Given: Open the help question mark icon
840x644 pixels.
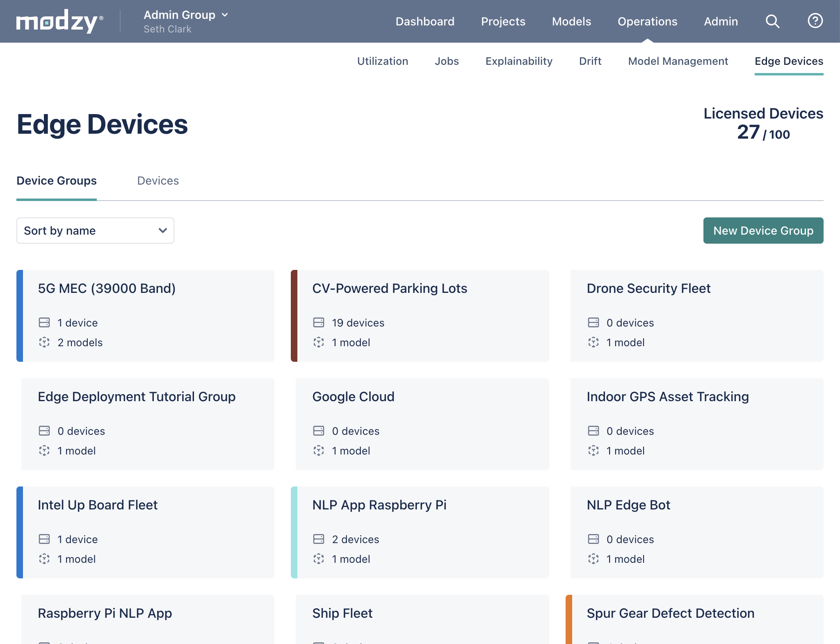Looking at the screenshot, I should (x=815, y=21).
